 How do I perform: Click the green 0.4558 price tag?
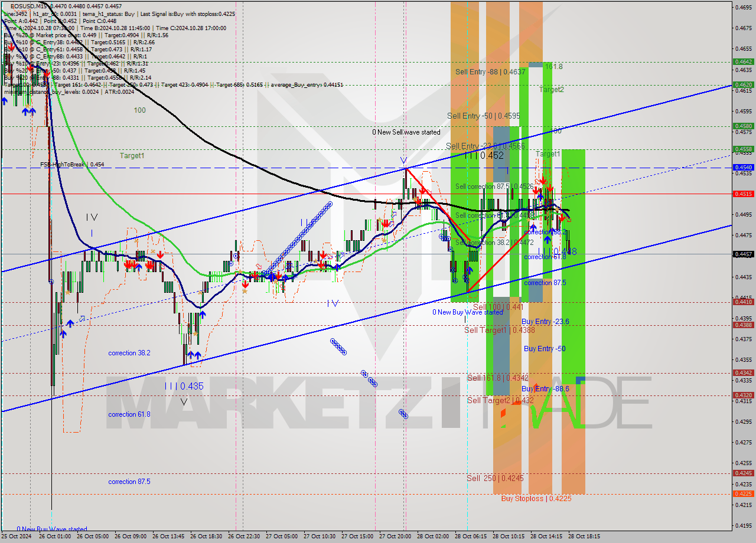[x=743, y=149]
